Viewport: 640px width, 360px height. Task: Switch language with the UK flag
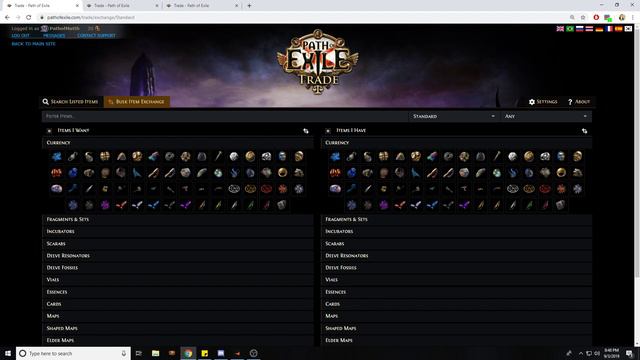[x=560, y=29]
